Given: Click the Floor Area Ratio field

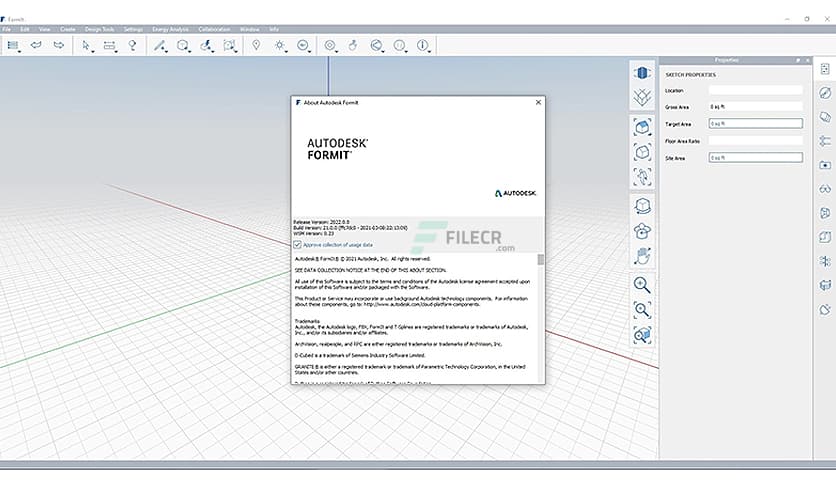Looking at the screenshot, I should pyautogui.click(x=755, y=141).
